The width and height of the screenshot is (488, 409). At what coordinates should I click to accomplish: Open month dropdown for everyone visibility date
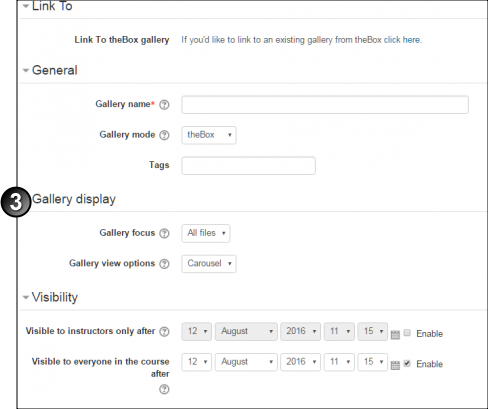point(246,362)
